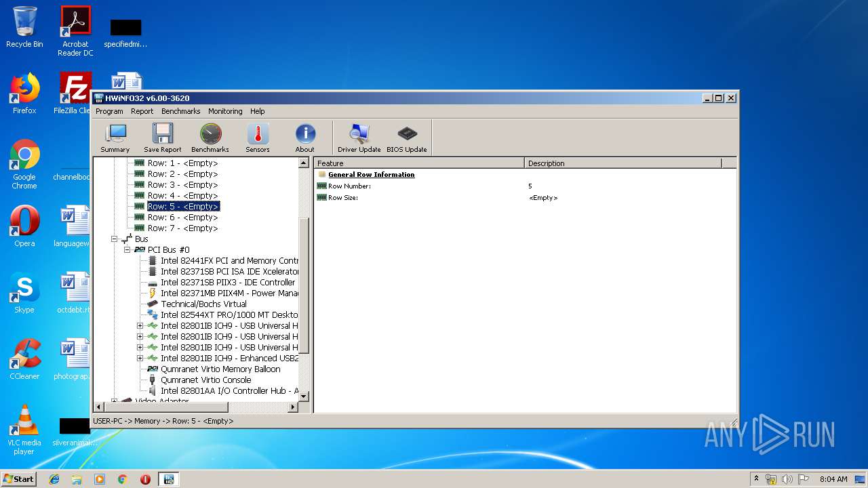The width and height of the screenshot is (868, 488).
Task: Expand the ICH9 Enhanced USB2 node
Action: click(x=140, y=359)
